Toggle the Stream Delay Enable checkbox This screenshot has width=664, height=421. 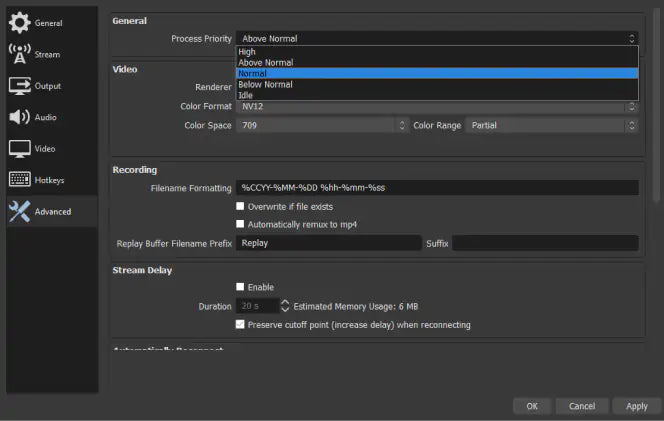point(240,287)
